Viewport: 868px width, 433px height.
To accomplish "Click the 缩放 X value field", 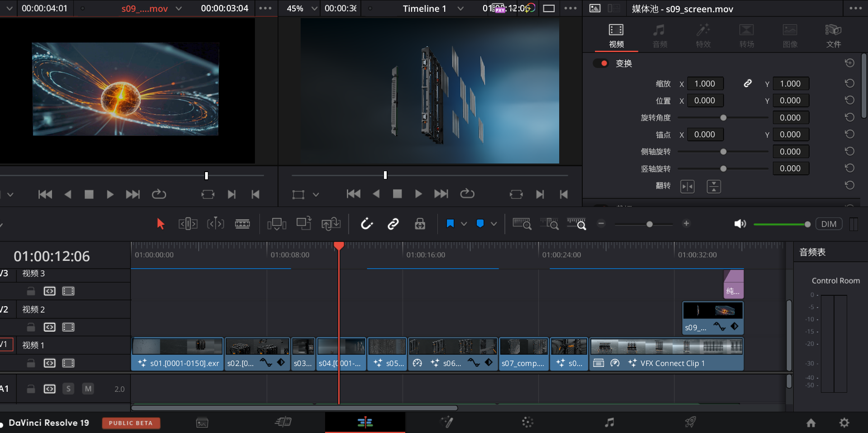I will (705, 84).
